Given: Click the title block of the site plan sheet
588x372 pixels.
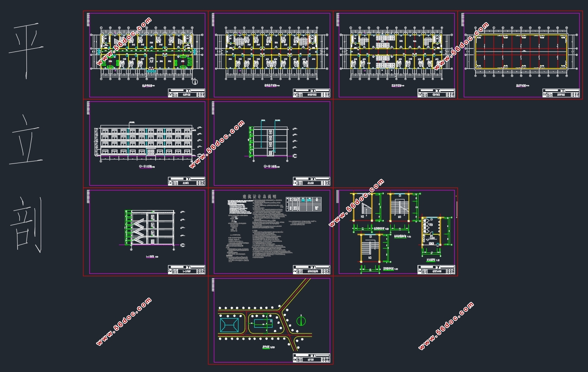Looking at the screenshot, I should (312, 358).
